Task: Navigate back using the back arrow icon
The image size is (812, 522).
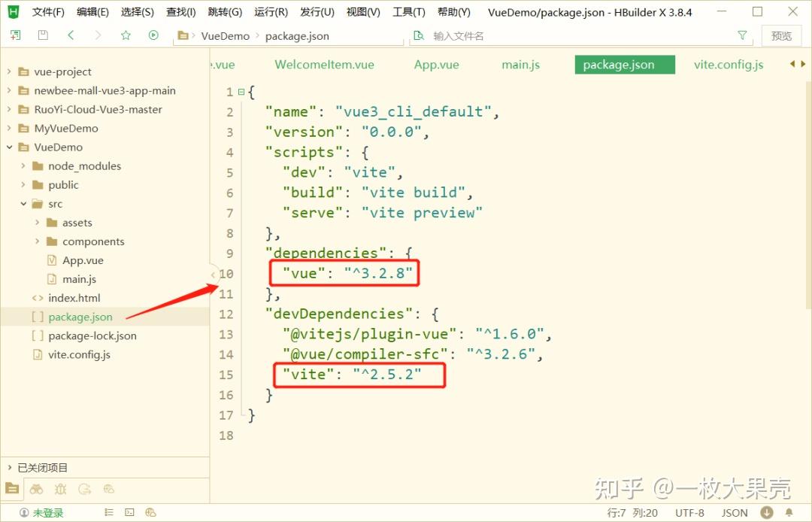Action: [71, 35]
